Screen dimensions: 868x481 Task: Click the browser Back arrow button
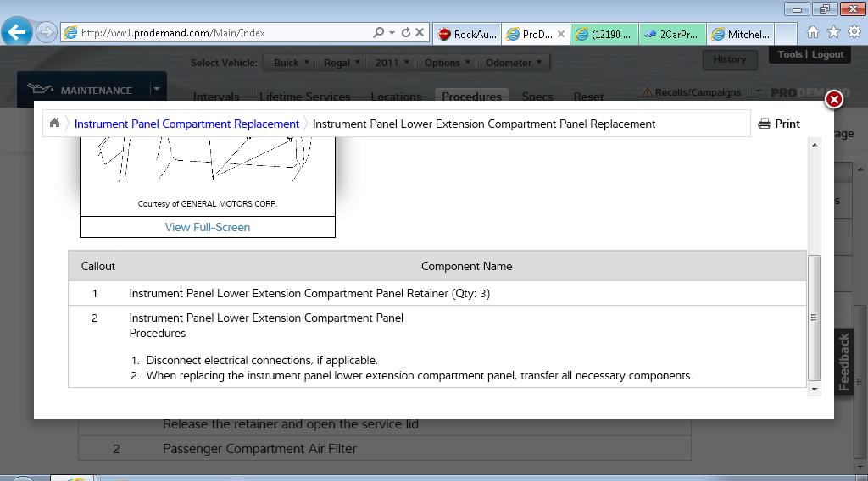pyautogui.click(x=17, y=32)
